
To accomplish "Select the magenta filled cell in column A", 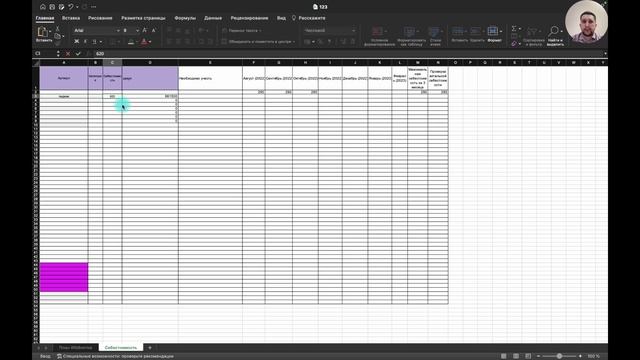I will [64, 277].
